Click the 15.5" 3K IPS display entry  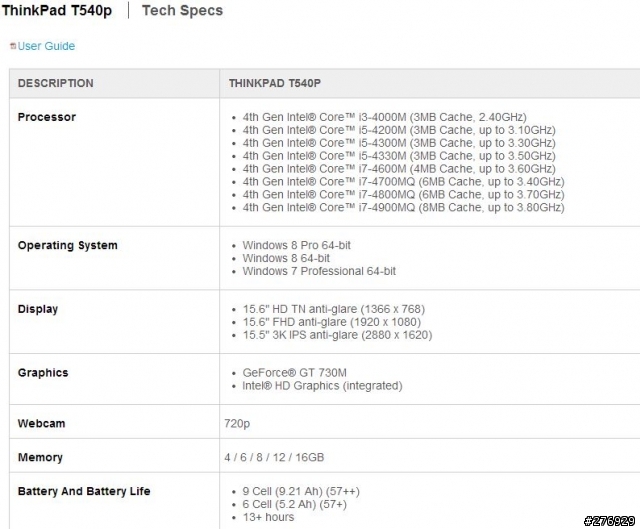337,335
